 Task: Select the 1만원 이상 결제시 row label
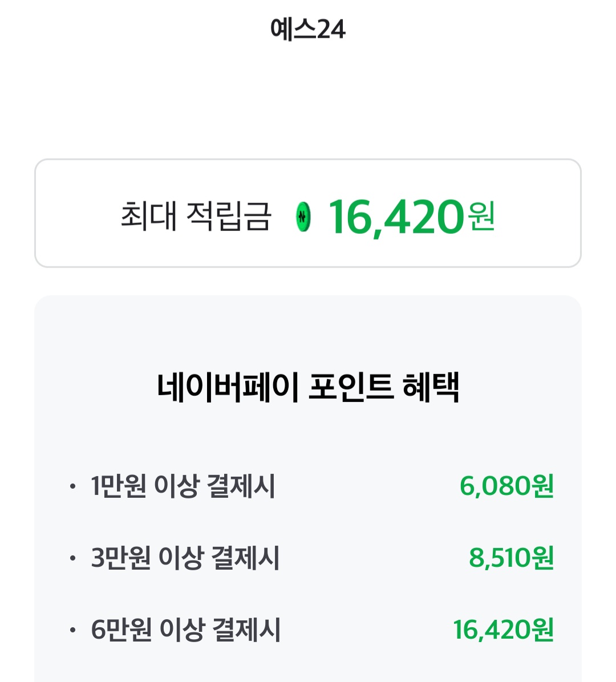[183, 486]
